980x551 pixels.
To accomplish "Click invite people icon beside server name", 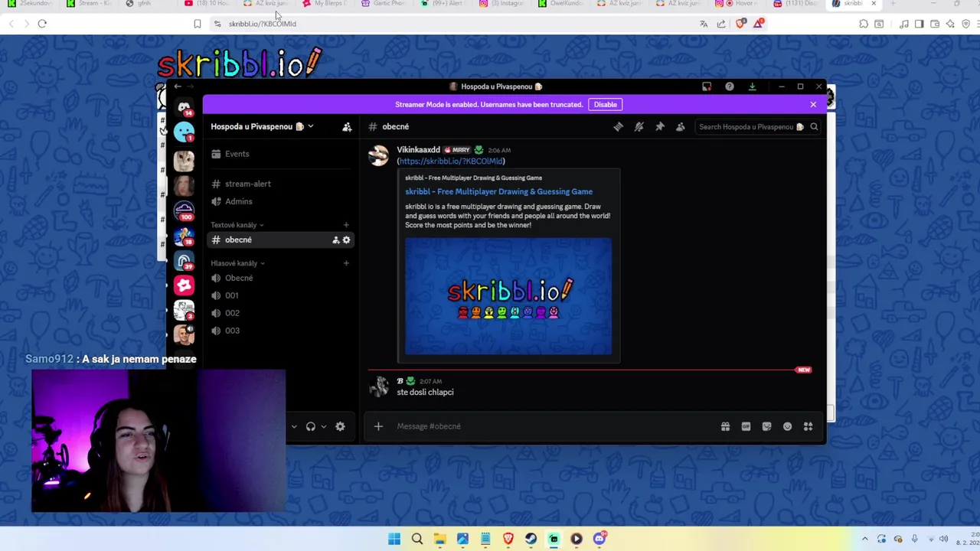I will coord(347,127).
